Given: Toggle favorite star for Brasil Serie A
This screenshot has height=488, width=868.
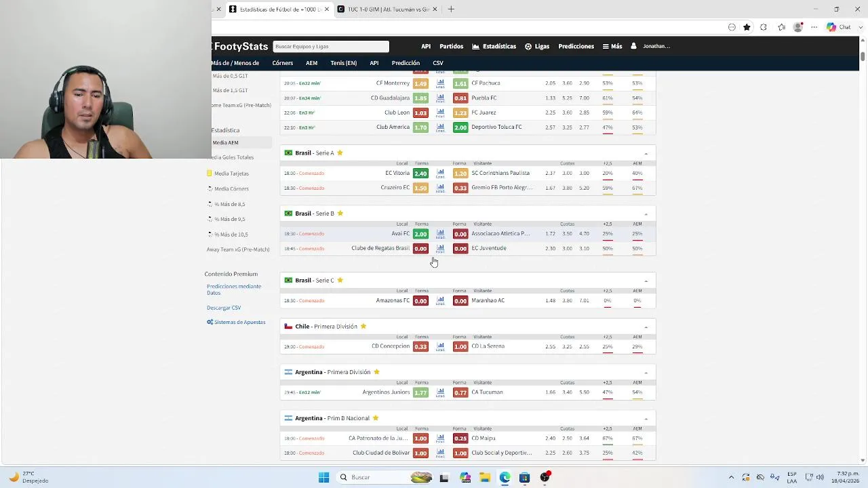Looking at the screenshot, I should coord(340,152).
